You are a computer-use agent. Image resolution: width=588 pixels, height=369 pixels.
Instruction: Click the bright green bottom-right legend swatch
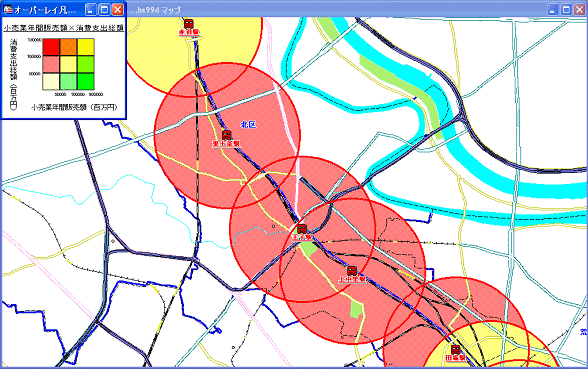86,81
